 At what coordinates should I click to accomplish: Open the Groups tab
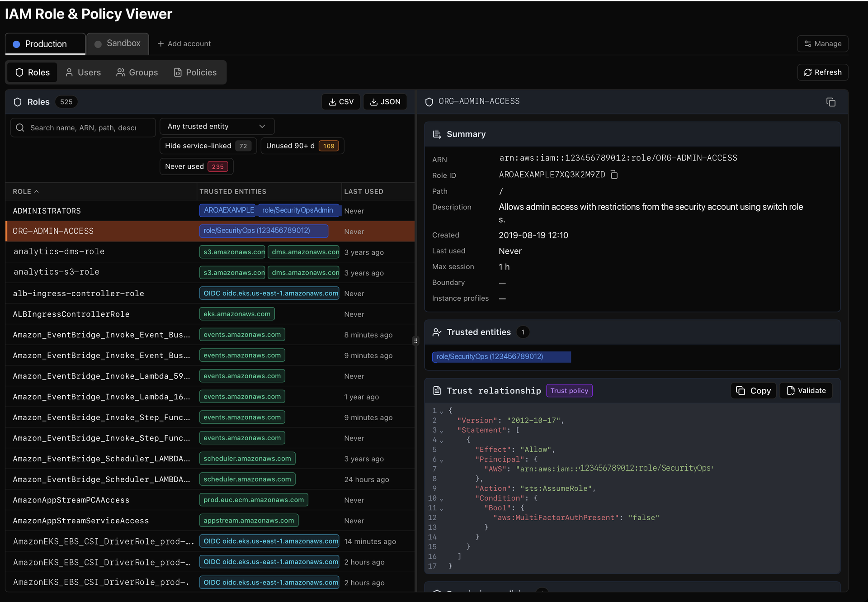tap(137, 72)
